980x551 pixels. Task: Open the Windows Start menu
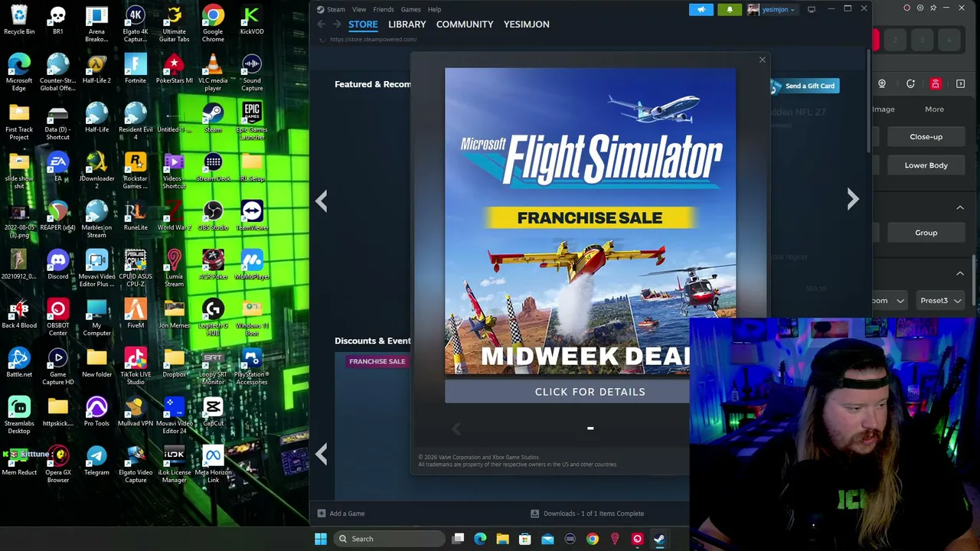pos(321,539)
